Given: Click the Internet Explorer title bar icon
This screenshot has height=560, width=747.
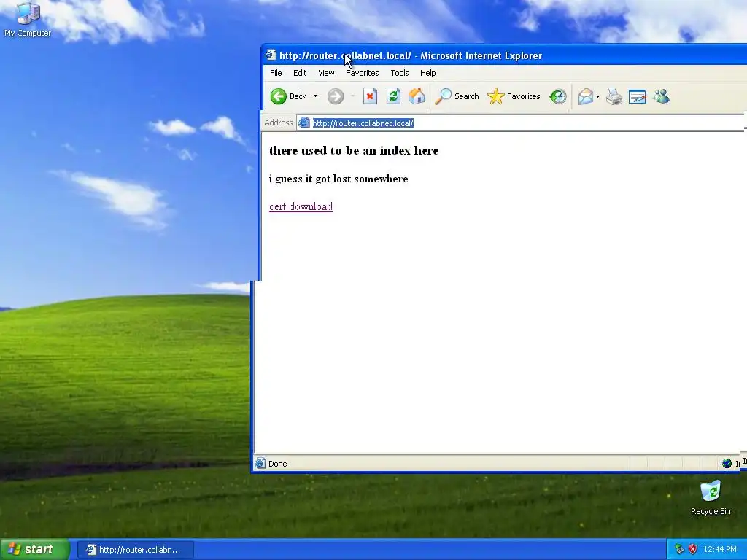Looking at the screenshot, I should tap(271, 55).
